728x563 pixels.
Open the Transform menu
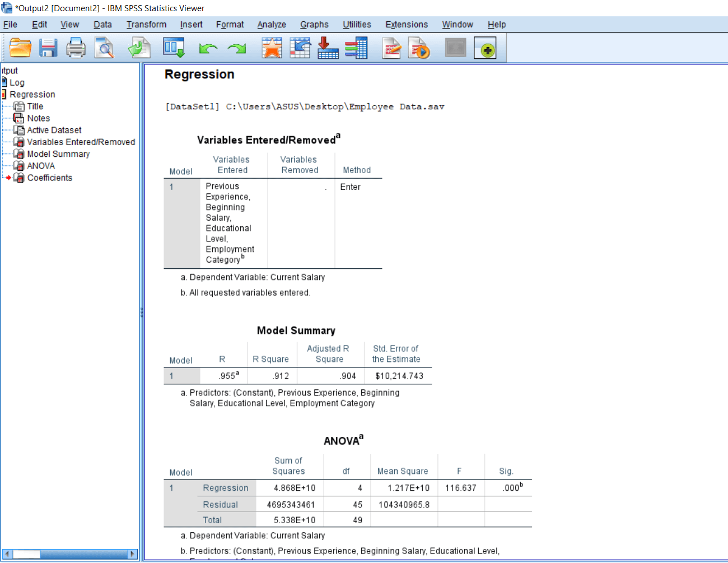146,25
